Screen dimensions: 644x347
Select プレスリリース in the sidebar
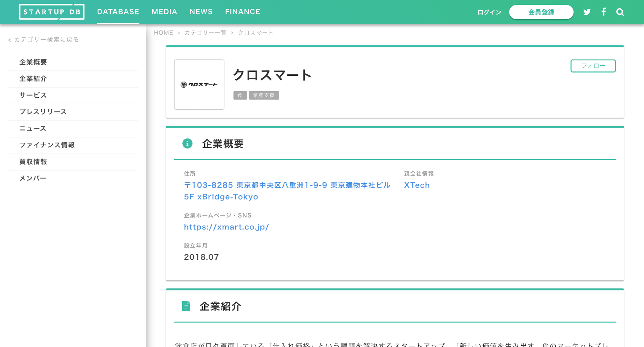[73, 112]
